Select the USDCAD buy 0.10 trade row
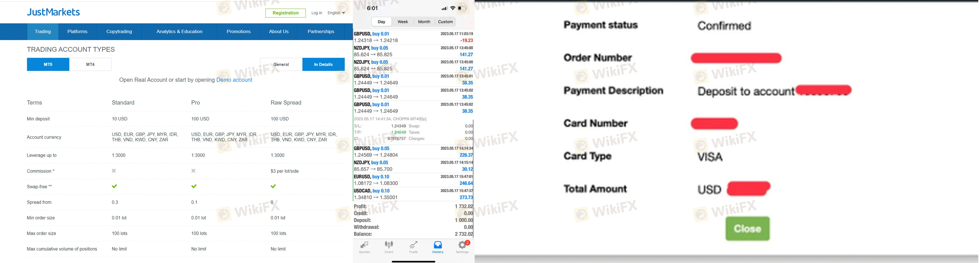The height and width of the screenshot is (263, 980). pos(414,194)
